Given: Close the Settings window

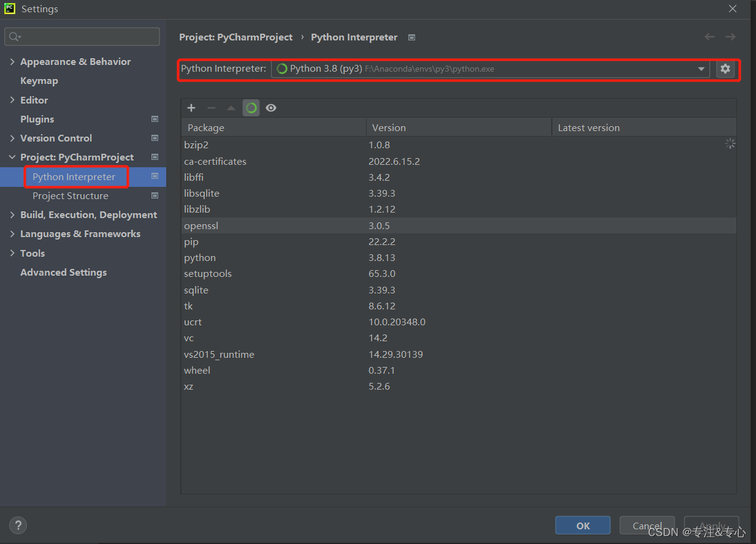Looking at the screenshot, I should (x=733, y=9).
